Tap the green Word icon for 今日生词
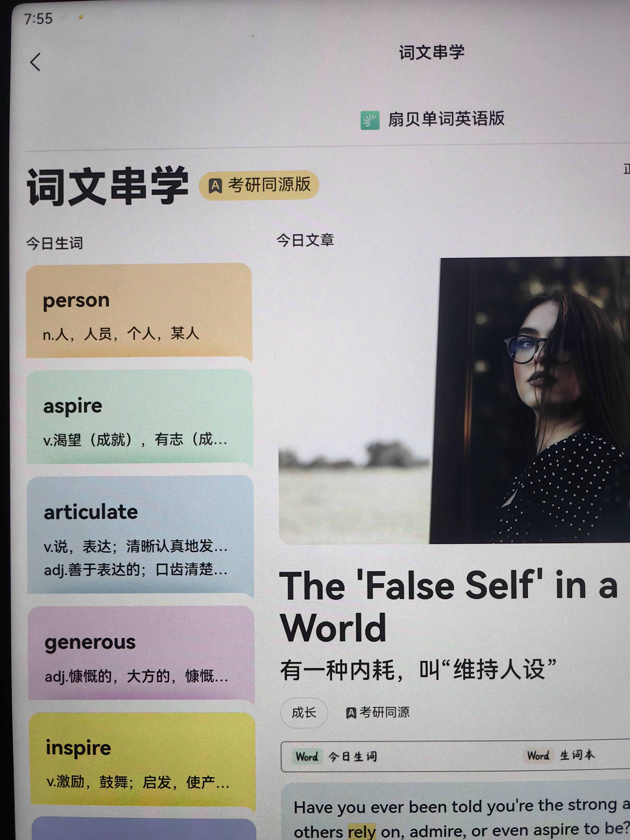The height and width of the screenshot is (840, 630). click(307, 757)
